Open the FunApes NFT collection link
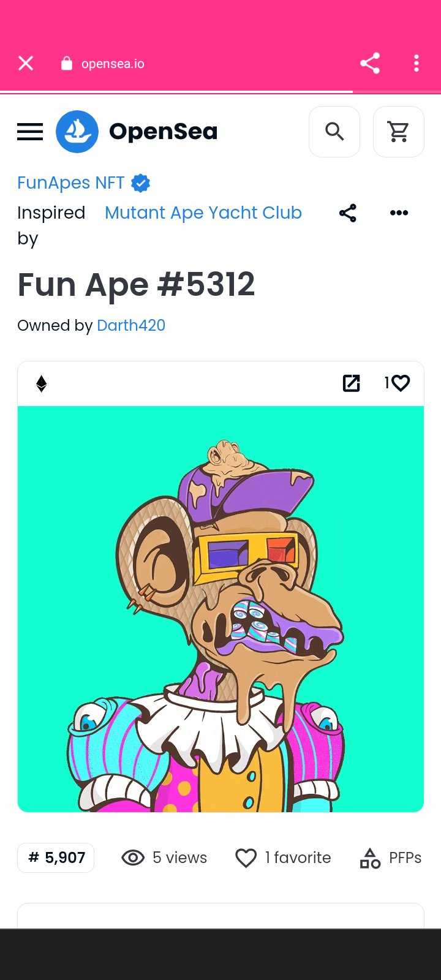Screen dimensions: 441x980 click(x=71, y=183)
